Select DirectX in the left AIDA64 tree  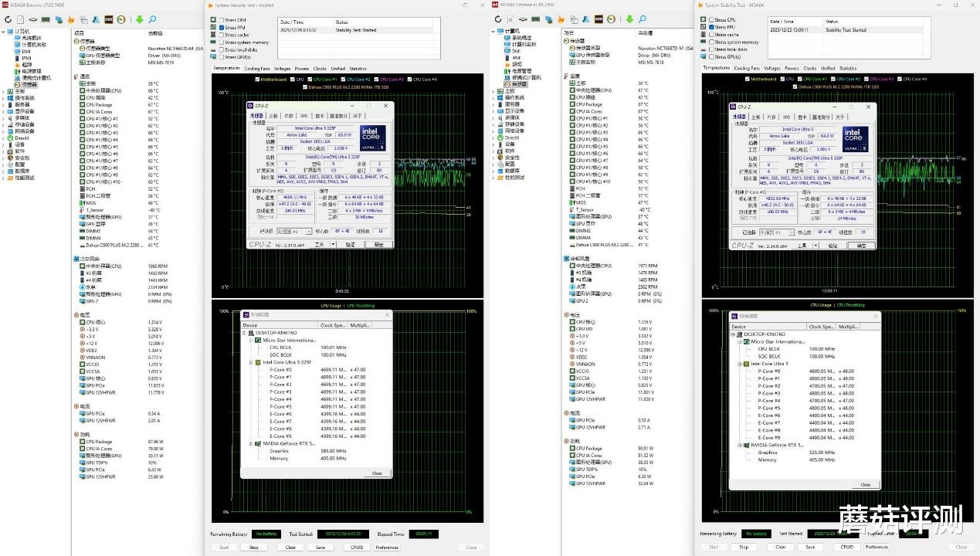click(22, 137)
